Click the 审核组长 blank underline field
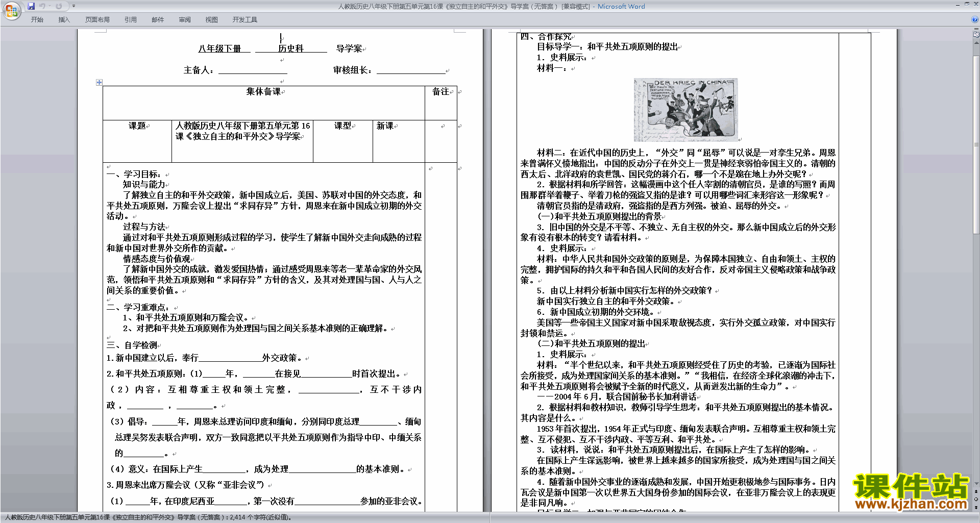 point(411,70)
